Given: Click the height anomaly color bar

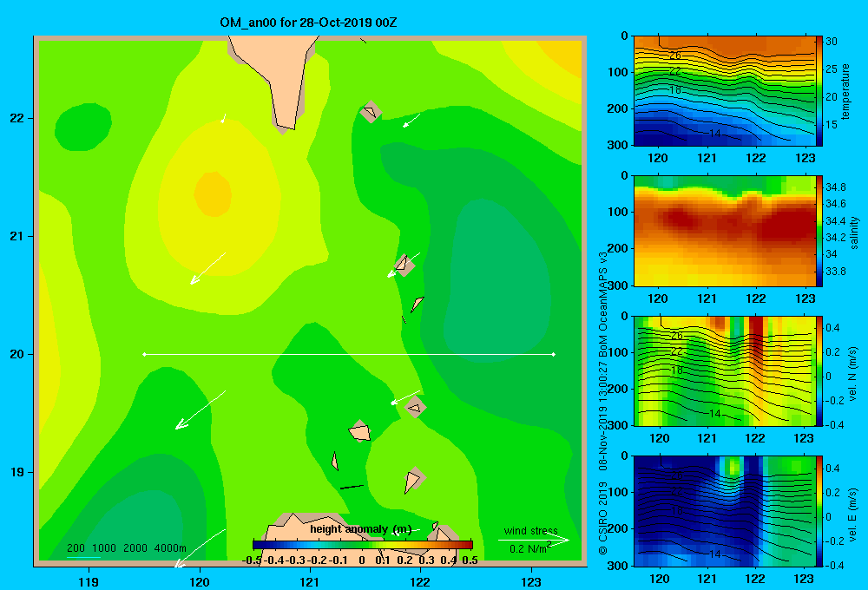Looking at the screenshot, I should click(x=363, y=545).
